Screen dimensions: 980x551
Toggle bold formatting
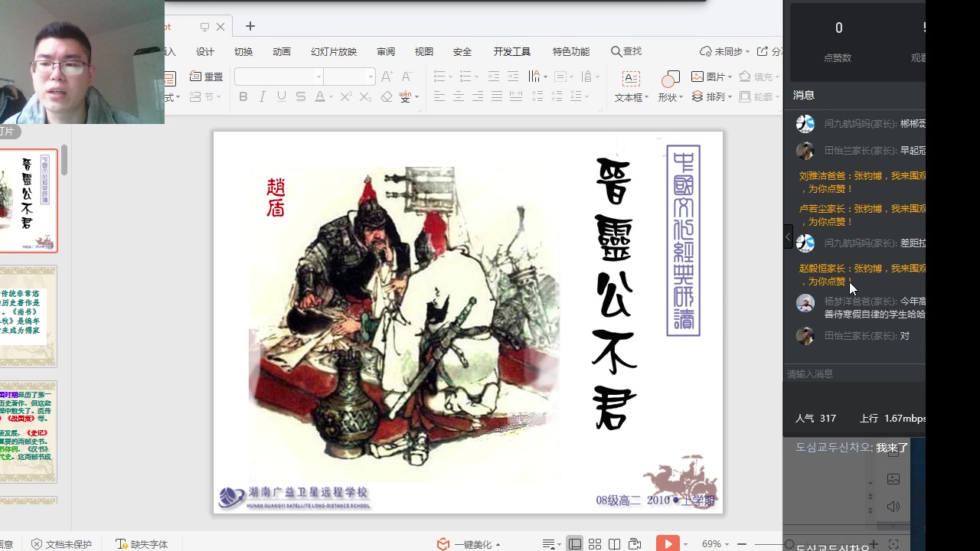pyautogui.click(x=243, y=96)
